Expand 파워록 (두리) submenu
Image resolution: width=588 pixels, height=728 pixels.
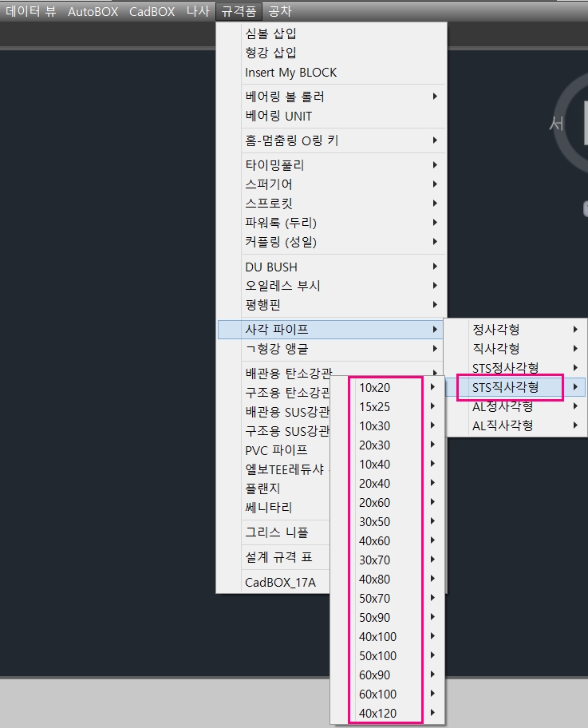(331, 223)
